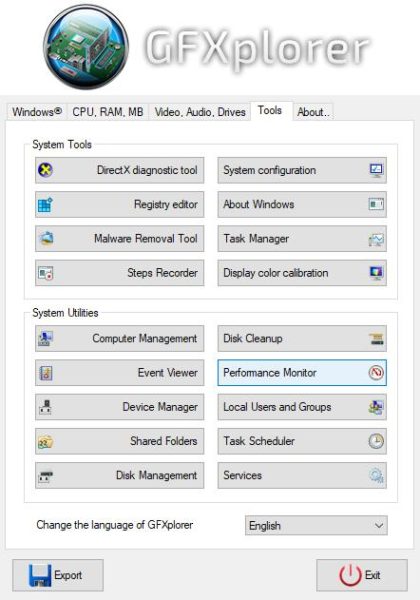
Task: Click the DirectX diagnostic tool icon
Action: point(46,170)
